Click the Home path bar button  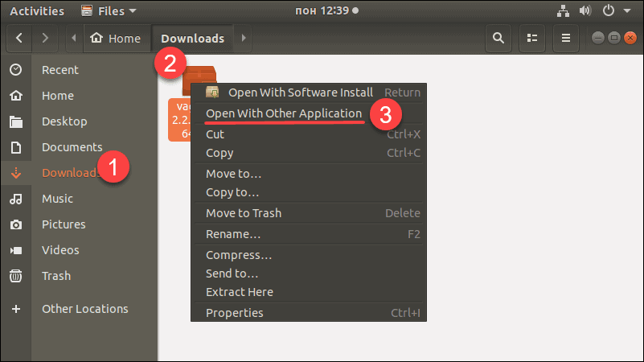[x=116, y=38]
